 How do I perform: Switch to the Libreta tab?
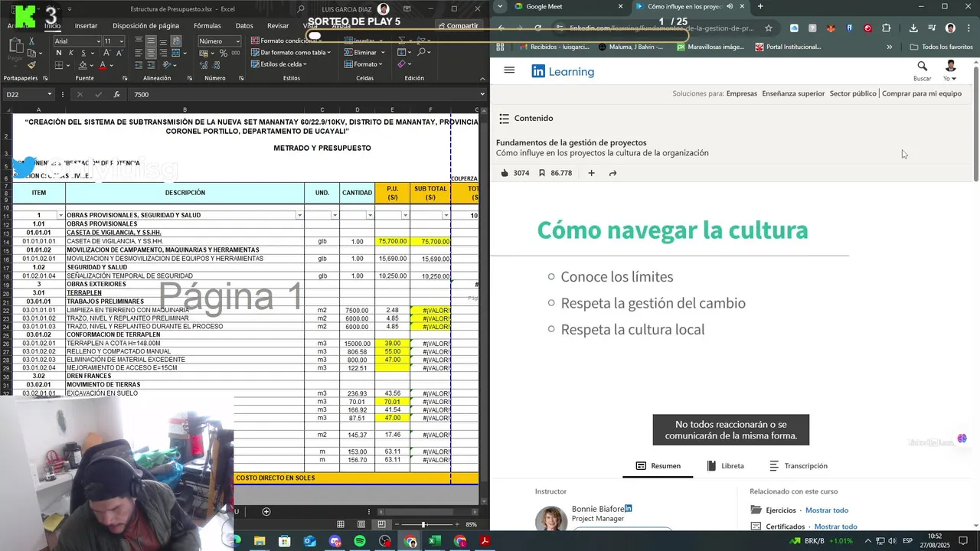(726, 465)
